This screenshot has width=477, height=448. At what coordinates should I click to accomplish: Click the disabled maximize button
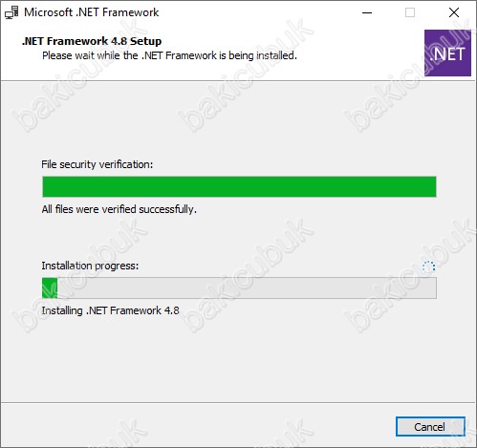pyautogui.click(x=410, y=12)
